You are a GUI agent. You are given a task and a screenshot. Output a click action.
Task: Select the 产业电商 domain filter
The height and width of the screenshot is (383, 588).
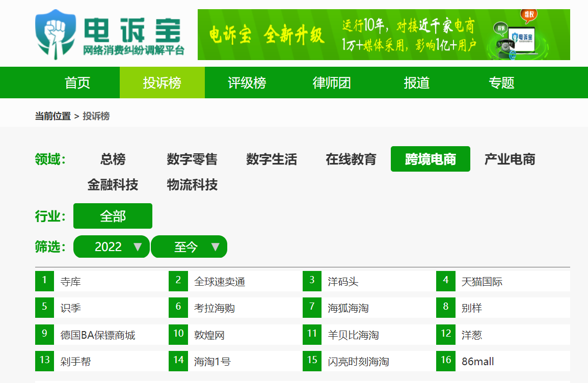510,159
